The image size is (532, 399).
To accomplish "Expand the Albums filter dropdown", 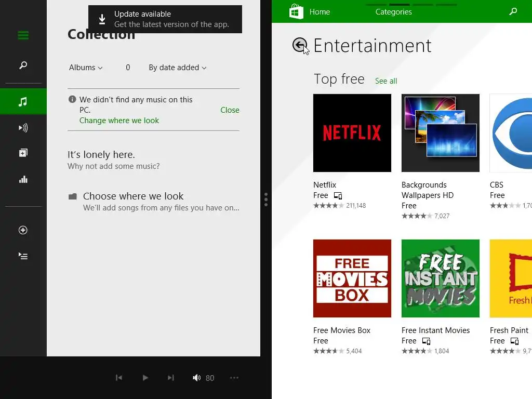I will pos(86,68).
